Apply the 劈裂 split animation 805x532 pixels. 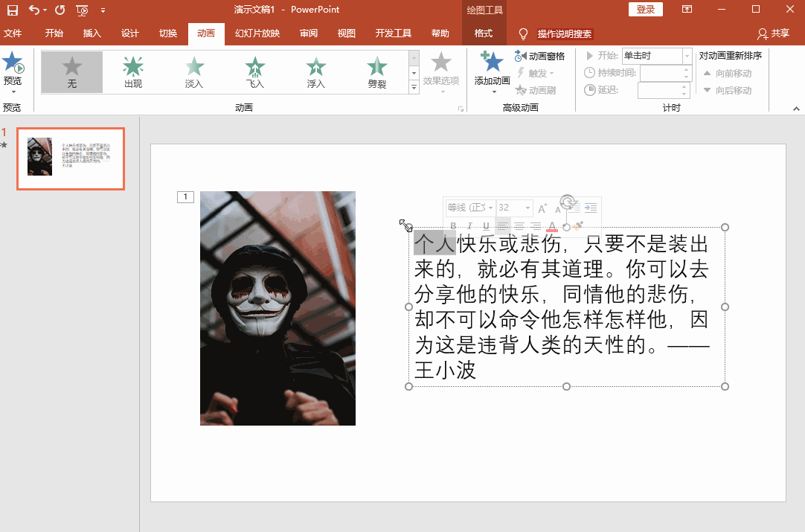click(x=376, y=72)
